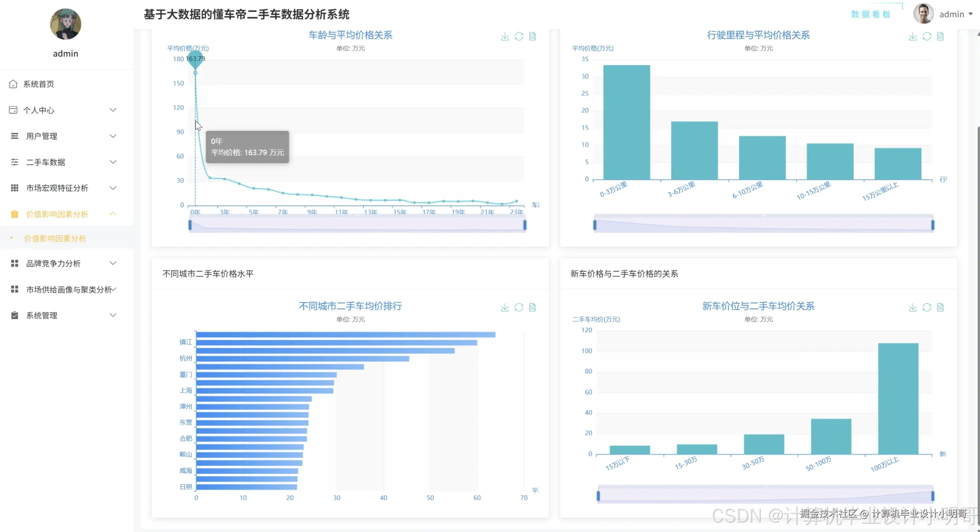Refresh the 车龄与平均价格关系 chart

click(x=519, y=36)
